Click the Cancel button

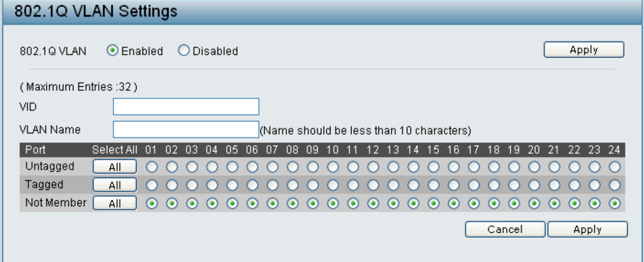505,230
